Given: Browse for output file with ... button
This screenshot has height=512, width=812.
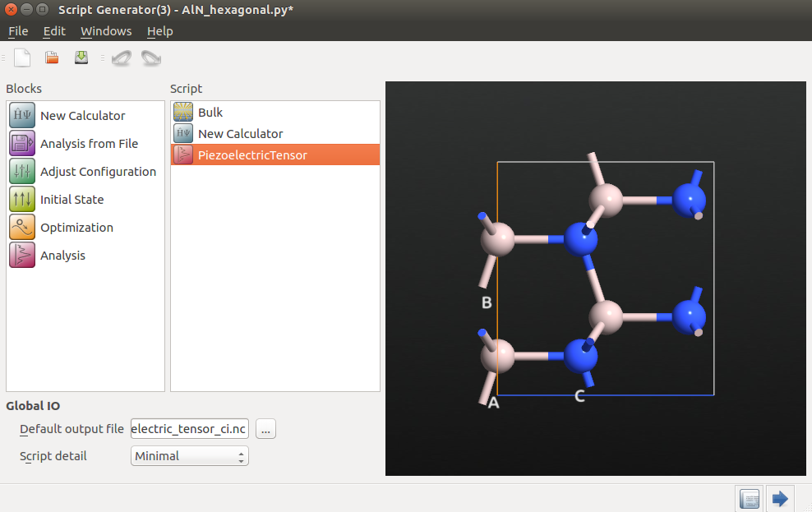Looking at the screenshot, I should 265,429.
